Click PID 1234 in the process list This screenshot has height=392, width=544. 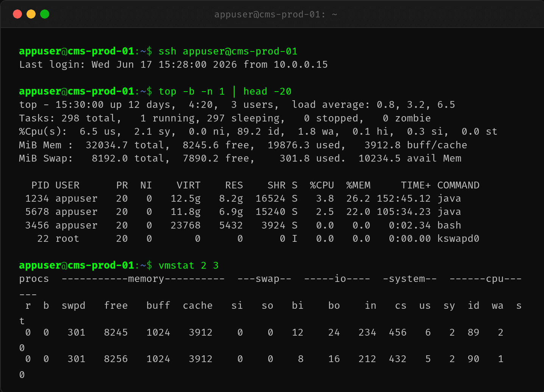tap(37, 198)
